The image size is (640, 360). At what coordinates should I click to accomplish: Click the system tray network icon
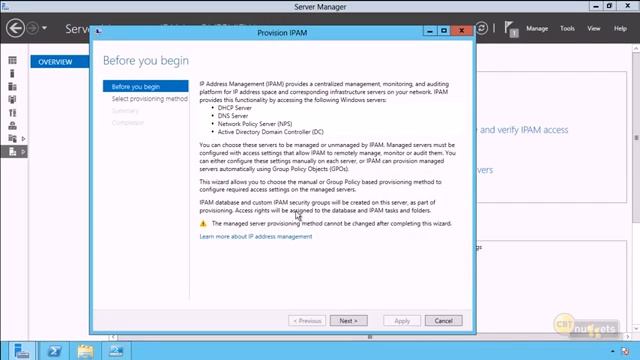(625, 351)
